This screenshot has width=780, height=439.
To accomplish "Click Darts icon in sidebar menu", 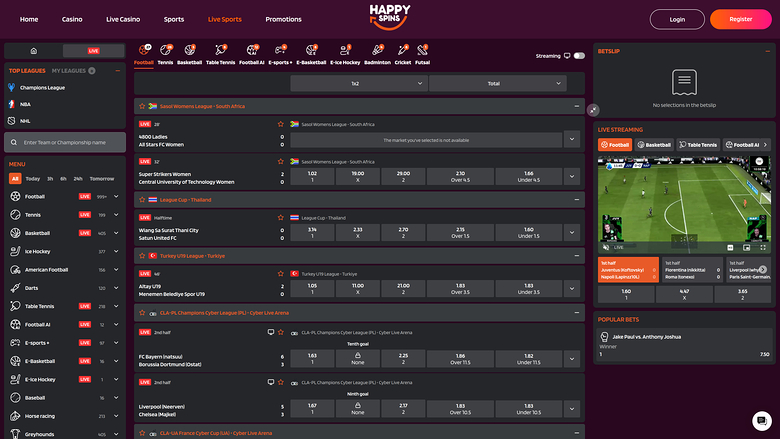I will click(15, 288).
